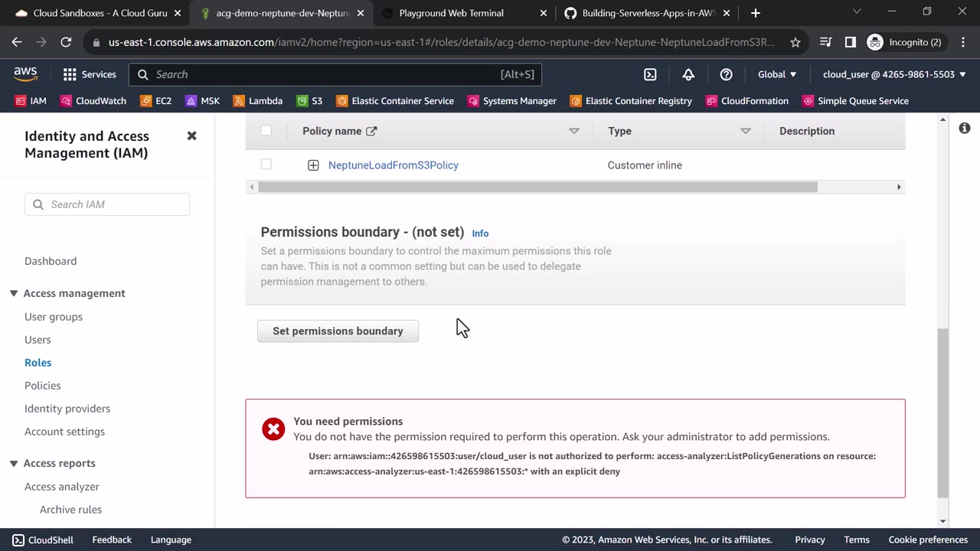980x551 pixels.
Task: Open the Privacy link
Action: tap(810, 540)
